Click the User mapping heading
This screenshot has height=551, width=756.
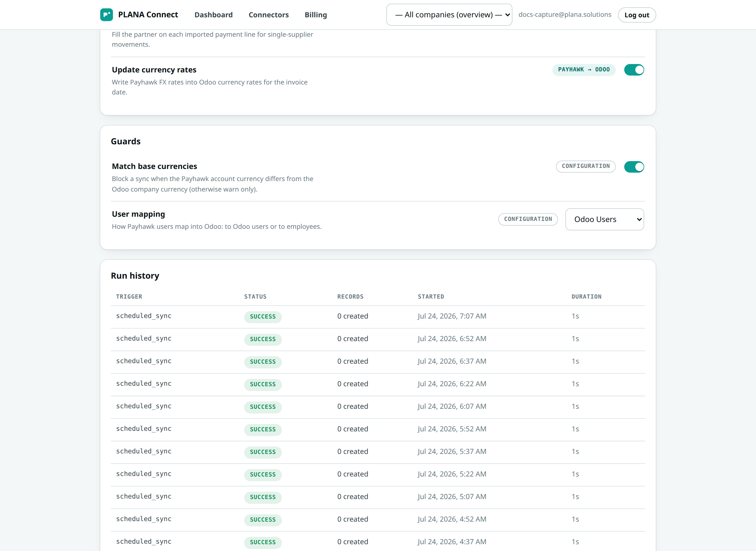(138, 214)
